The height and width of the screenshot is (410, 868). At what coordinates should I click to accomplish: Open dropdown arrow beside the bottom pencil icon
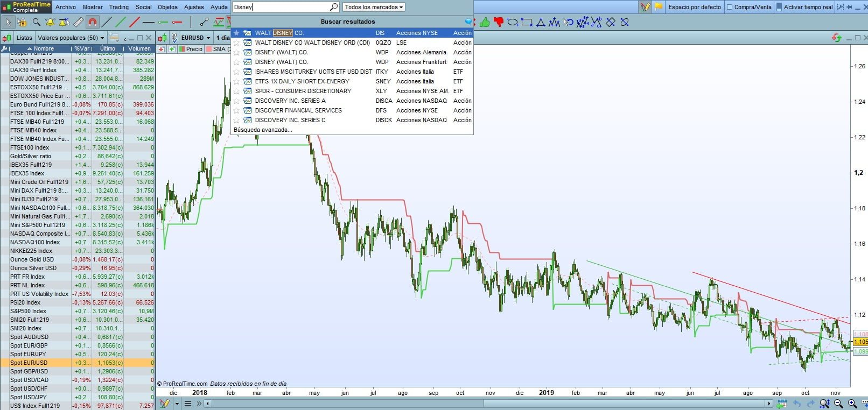[x=177, y=404]
